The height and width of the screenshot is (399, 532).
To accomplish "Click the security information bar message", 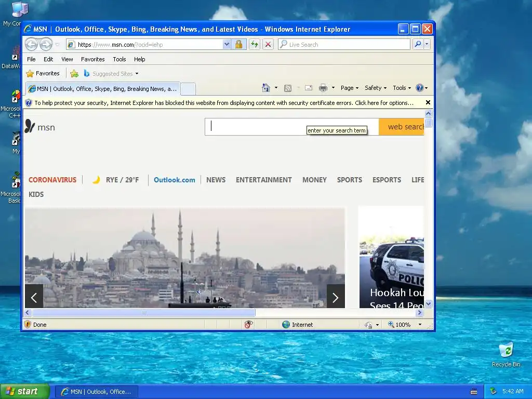I will 224,103.
